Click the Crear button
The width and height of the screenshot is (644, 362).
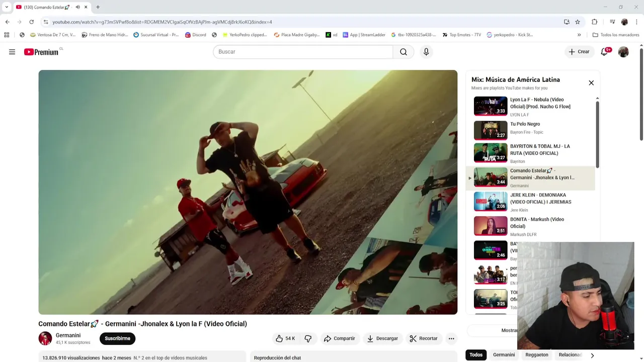pos(579,52)
